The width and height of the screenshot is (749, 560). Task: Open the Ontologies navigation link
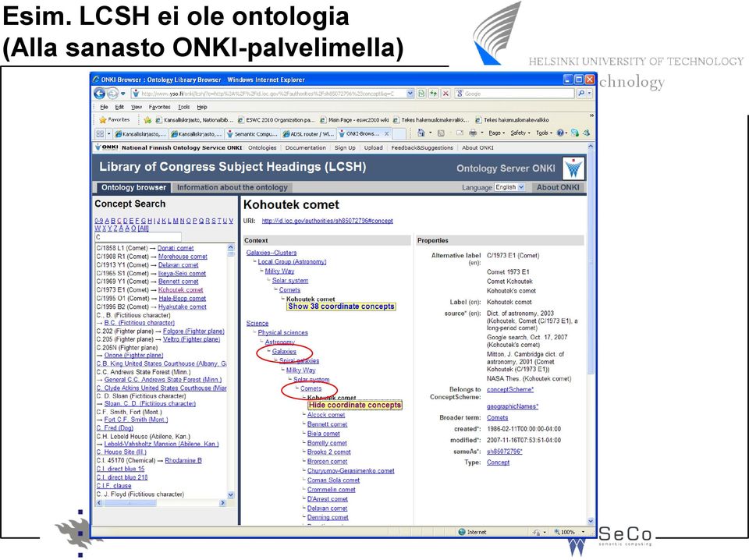(x=262, y=147)
